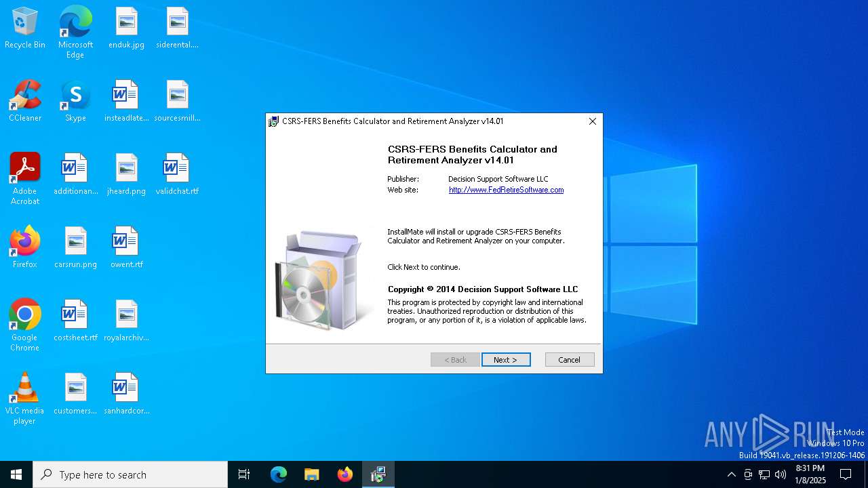Click the installer icon in dialog title bar
This screenshot has height=488, width=868.
(273, 121)
